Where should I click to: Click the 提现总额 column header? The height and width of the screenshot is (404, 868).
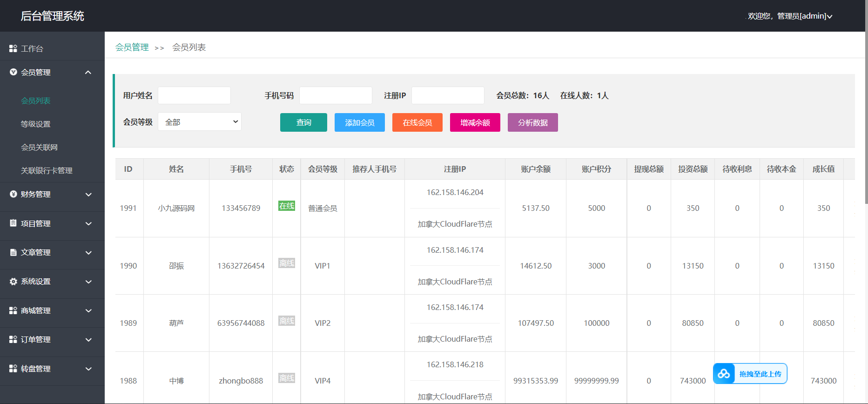tap(649, 169)
